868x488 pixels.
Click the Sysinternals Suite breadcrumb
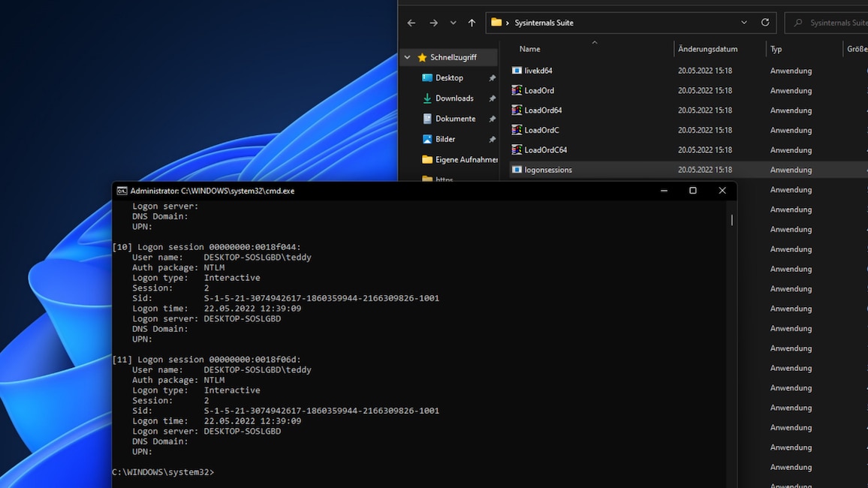(x=542, y=23)
